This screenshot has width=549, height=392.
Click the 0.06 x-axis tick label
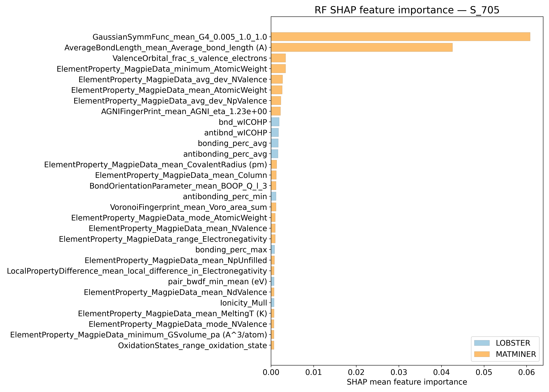point(527,372)
